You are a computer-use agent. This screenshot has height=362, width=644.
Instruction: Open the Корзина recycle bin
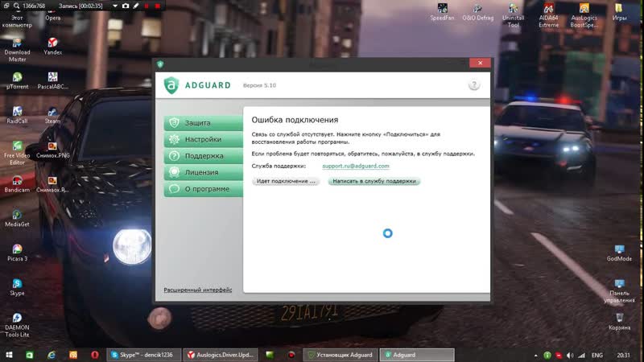[x=619, y=322]
